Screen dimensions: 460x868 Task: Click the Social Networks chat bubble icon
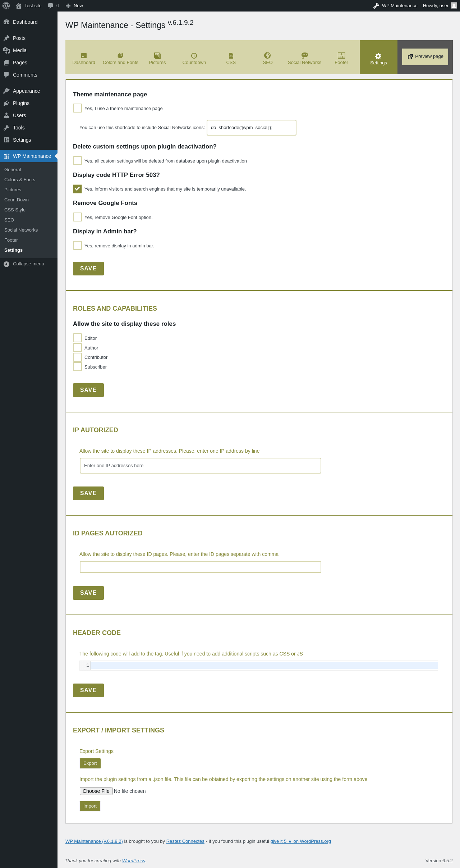(305, 55)
